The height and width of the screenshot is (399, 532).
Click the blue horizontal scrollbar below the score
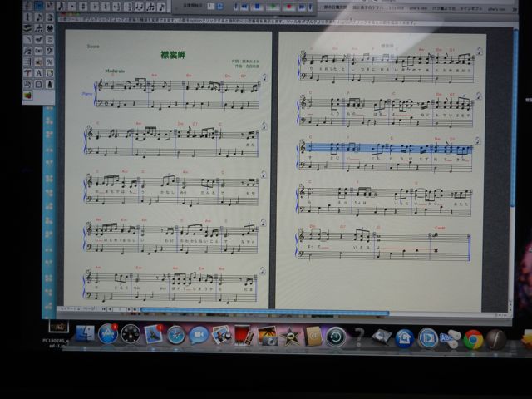(x=264, y=311)
